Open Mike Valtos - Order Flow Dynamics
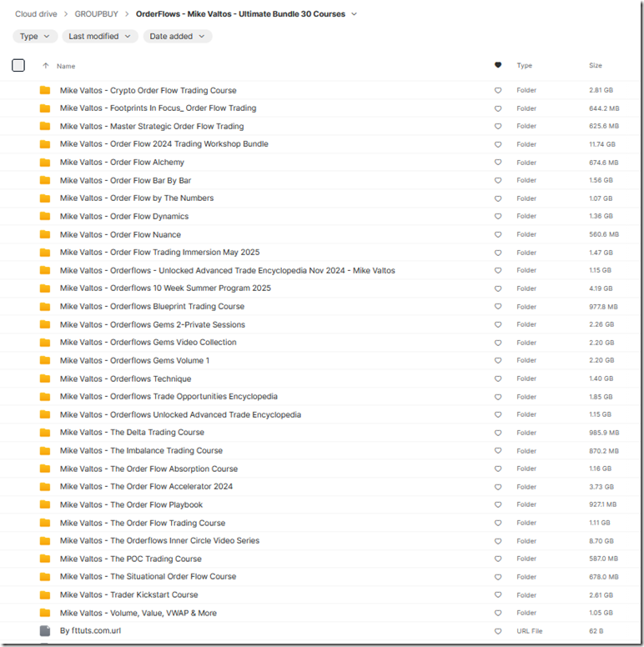 (124, 216)
